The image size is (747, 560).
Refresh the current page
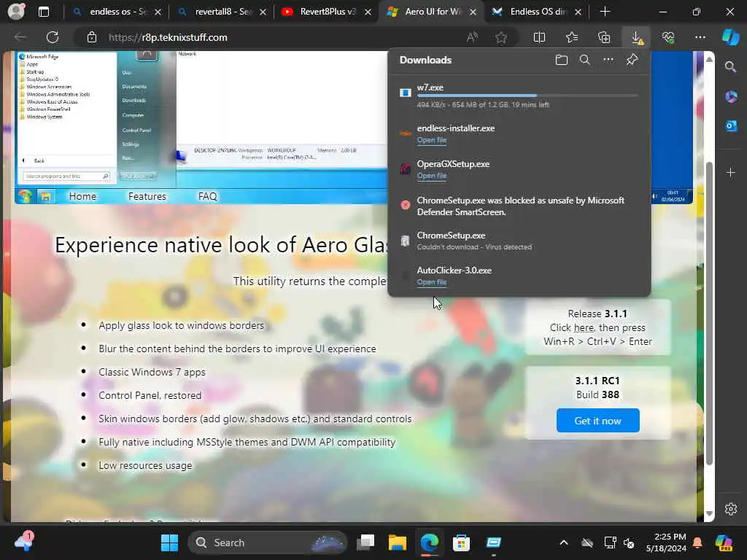coord(53,37)
